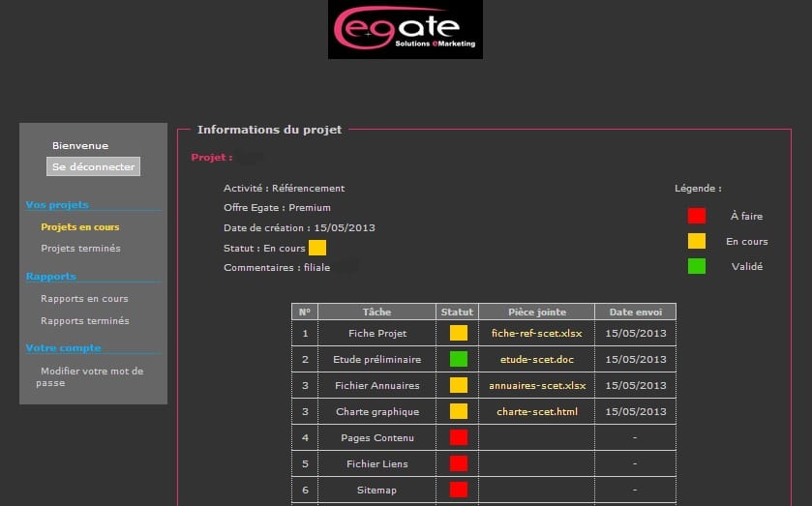The image size is (812, 506).
Task: Select the Fichier Annuaires task cell
Action: point(377,385)
